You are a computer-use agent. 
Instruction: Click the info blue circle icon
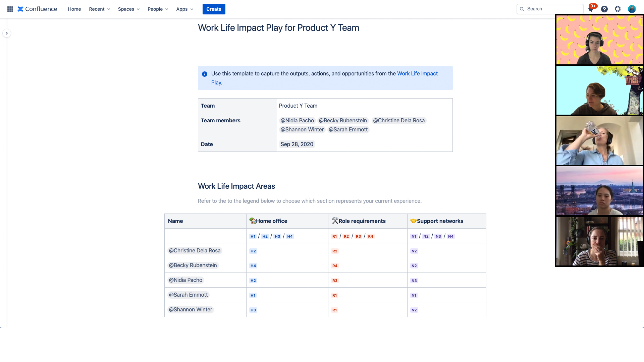(204, 74)
